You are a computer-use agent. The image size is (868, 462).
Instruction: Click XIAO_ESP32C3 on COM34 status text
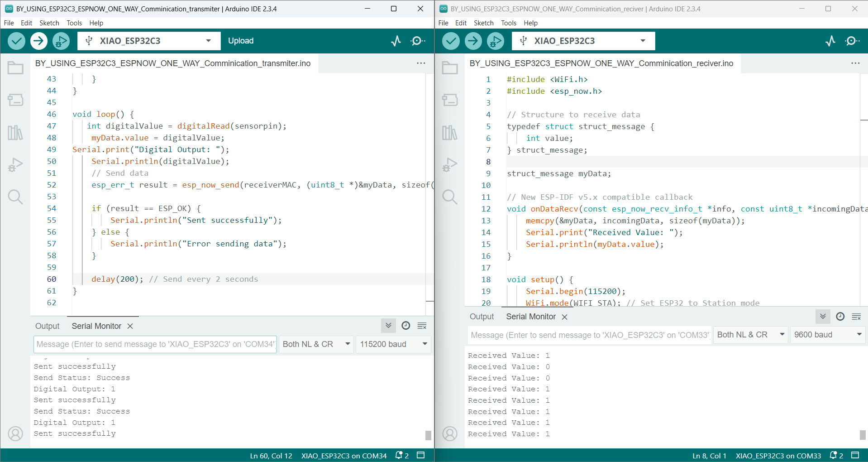pyautogui.click(x=344, y=456)
